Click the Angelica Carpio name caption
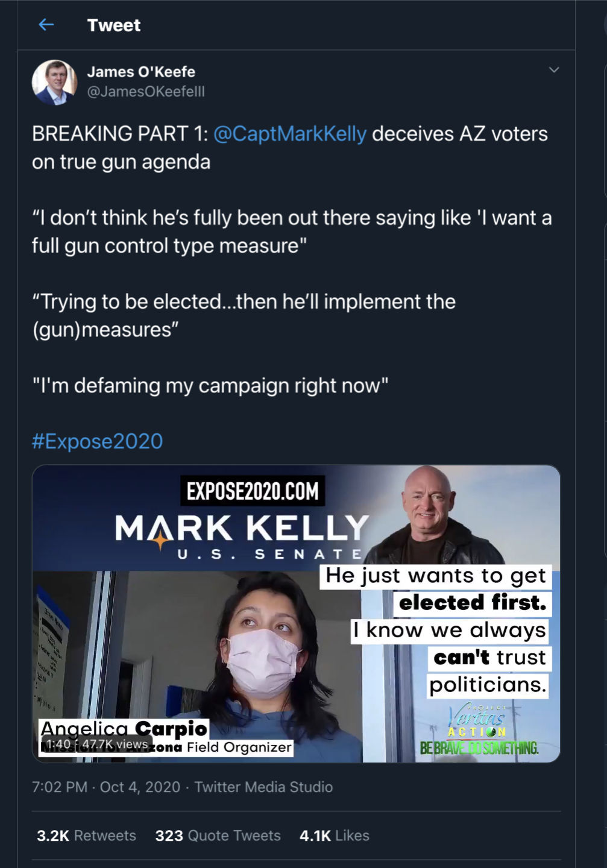Viewport: 607px width, 868px height. point(124,728)
